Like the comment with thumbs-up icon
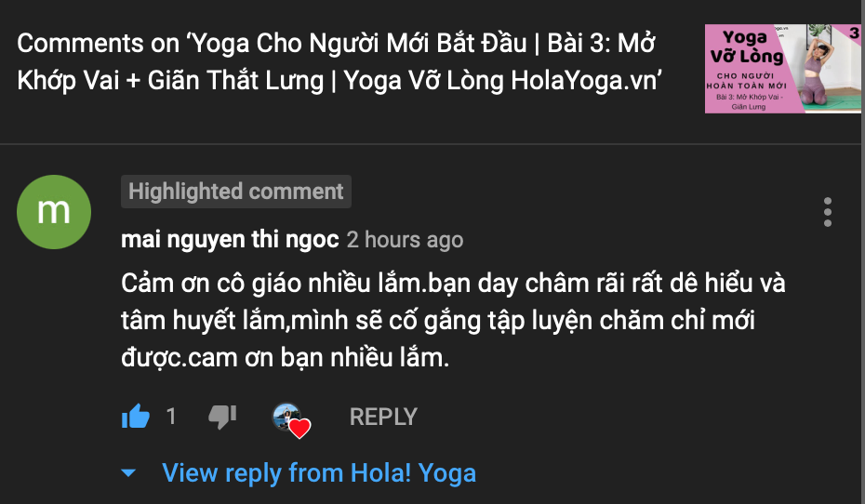This screenshot has width=865, height=504. click(x=136, y=417)
